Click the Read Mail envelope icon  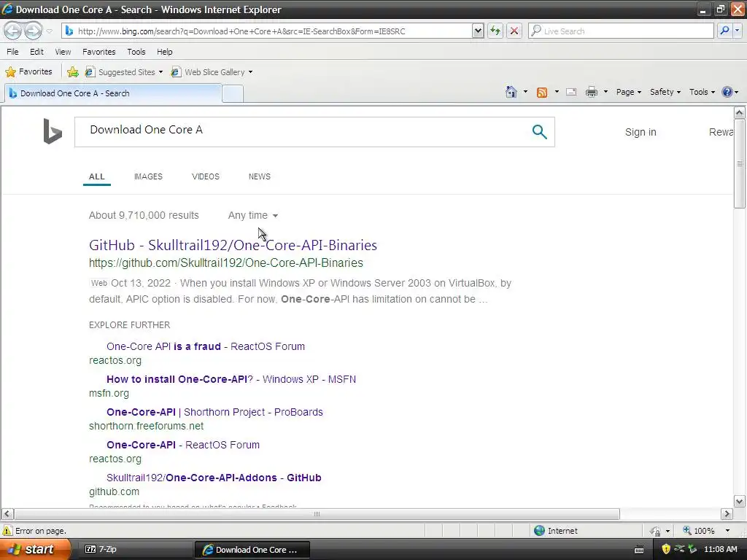coord(571,92)
